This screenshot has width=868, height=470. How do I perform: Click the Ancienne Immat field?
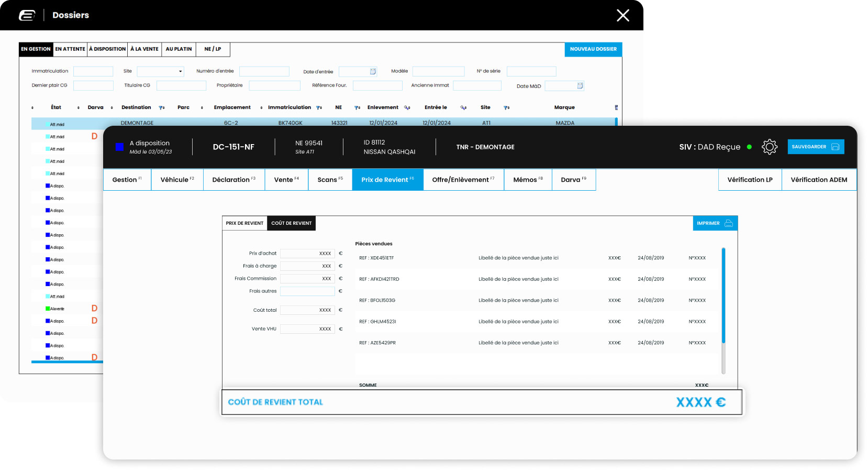(x=477, y=85)
